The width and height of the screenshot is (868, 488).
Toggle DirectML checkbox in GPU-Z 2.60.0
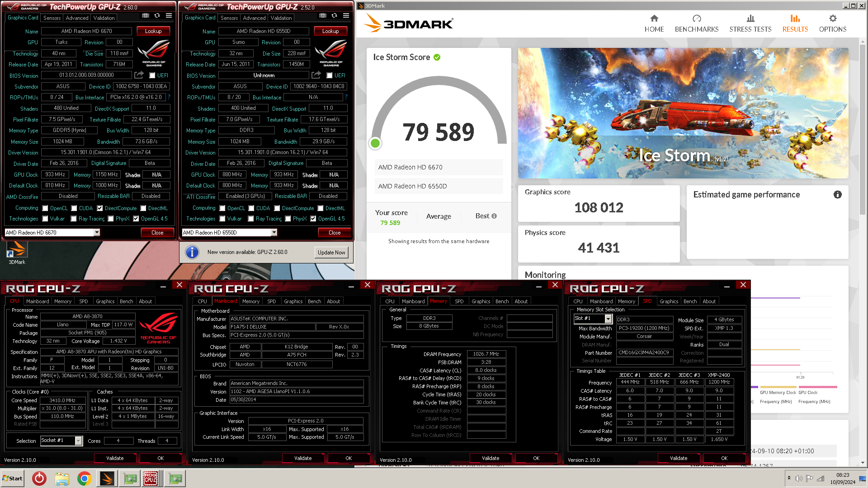tap(143, 208)
